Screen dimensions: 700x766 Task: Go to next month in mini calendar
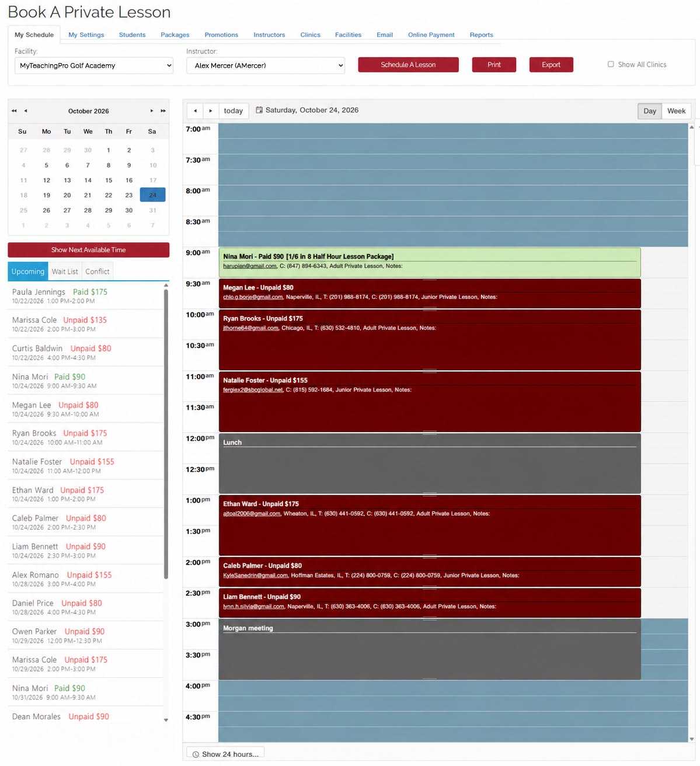(x=152, y=111)
